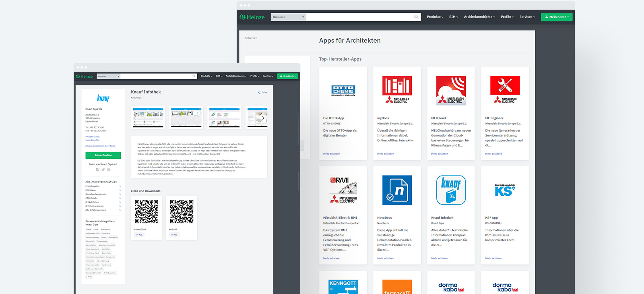Click the Artikel-Daten row
The height and width of the screenshot is (294, 644).
pos(103,202)
